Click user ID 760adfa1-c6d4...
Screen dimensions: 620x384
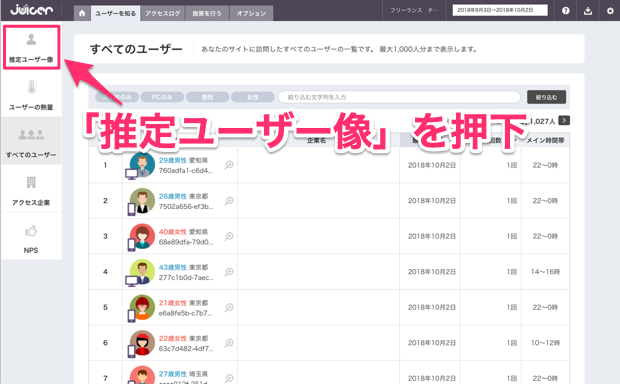tap(186, 171)
